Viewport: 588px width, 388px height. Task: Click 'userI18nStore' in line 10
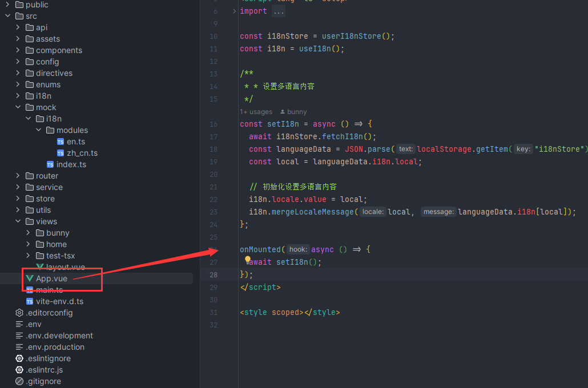[352, 36]
